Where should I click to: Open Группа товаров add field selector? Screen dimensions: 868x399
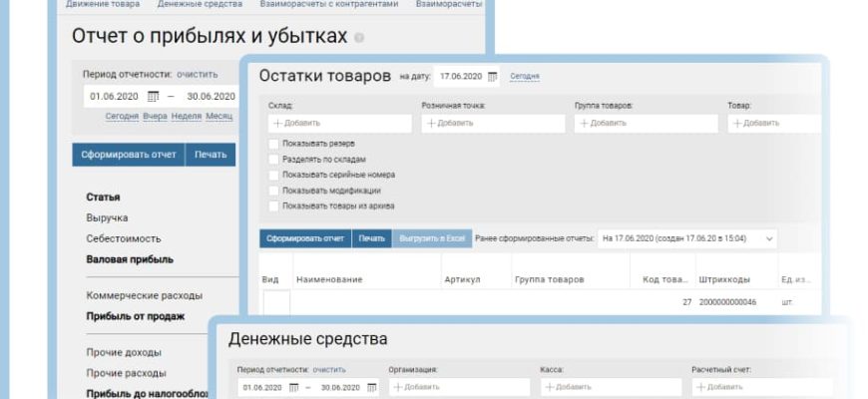(x=645, y=124)
